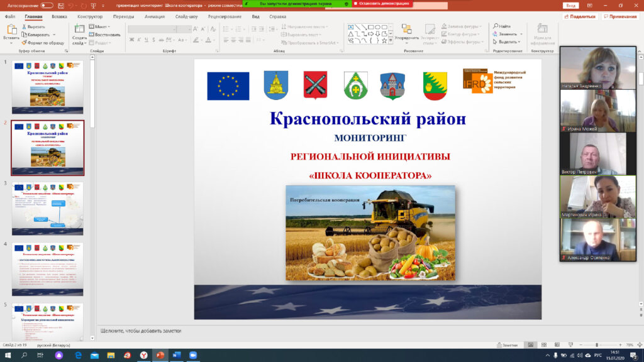Expand the shapes gallery more arrow
The image size is (644, 362).
391,41
